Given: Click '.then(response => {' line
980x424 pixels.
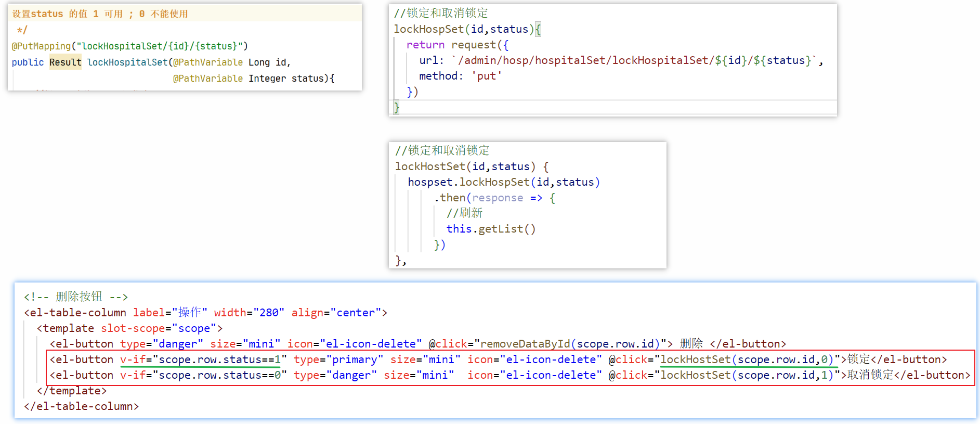Looking at the screenshot, I should click(494, 198).
